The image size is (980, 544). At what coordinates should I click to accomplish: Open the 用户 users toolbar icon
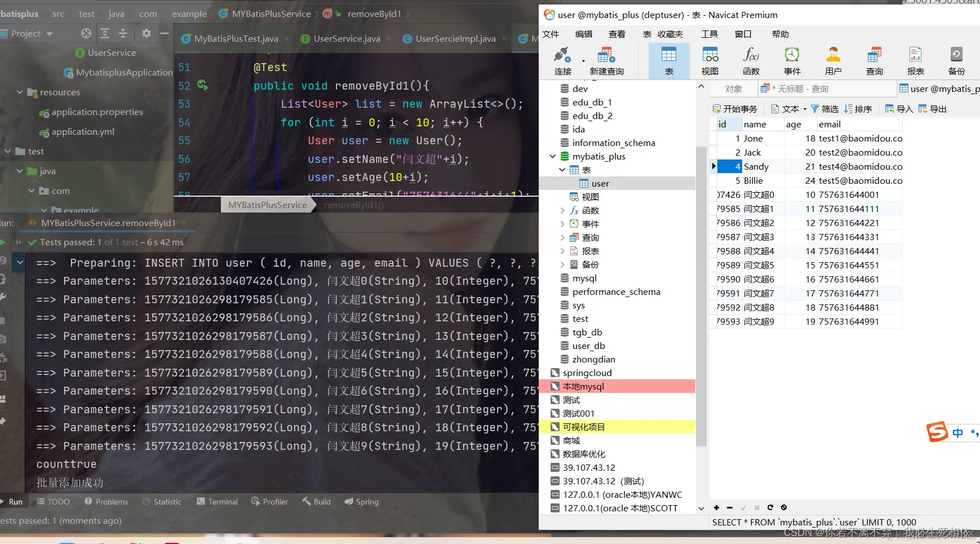coord(833,60)
